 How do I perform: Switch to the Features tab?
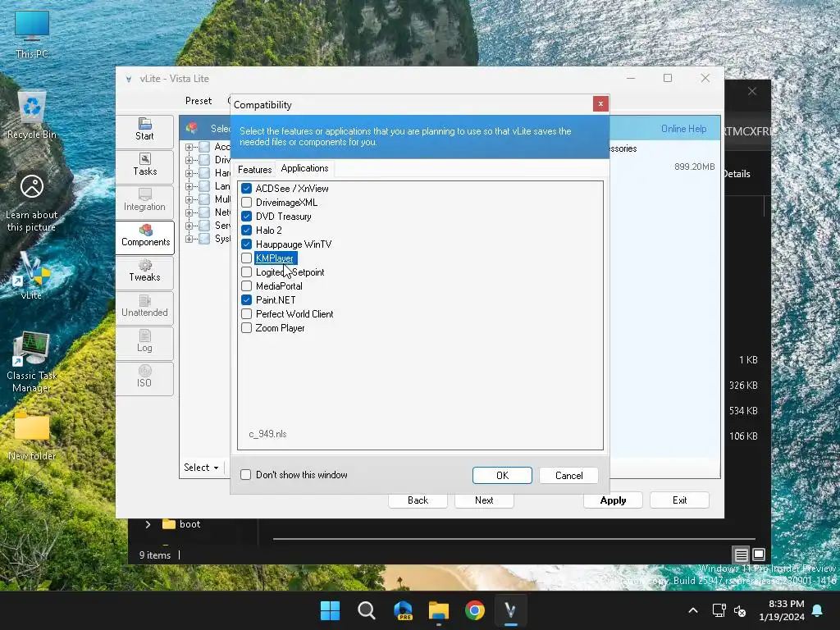[254, 169]
